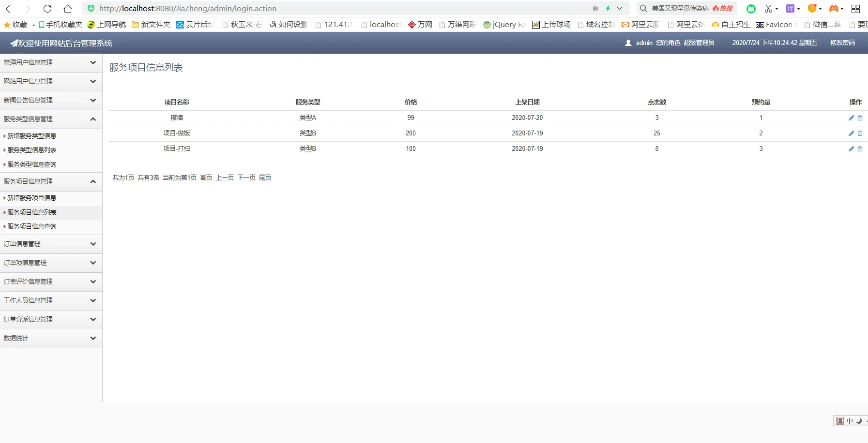Expand 网站用户信息管理 menu section
This screenshot has height=443, width=868.
(51, 82)
